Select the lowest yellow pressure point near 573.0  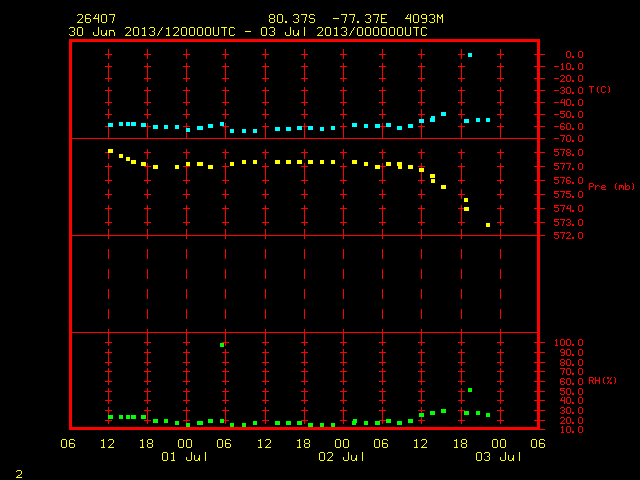488,225
